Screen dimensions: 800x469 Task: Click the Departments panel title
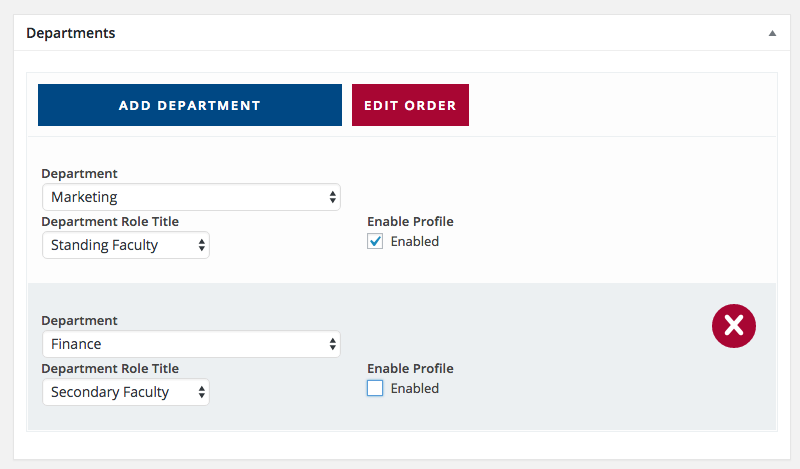click(x=71, y=33)
